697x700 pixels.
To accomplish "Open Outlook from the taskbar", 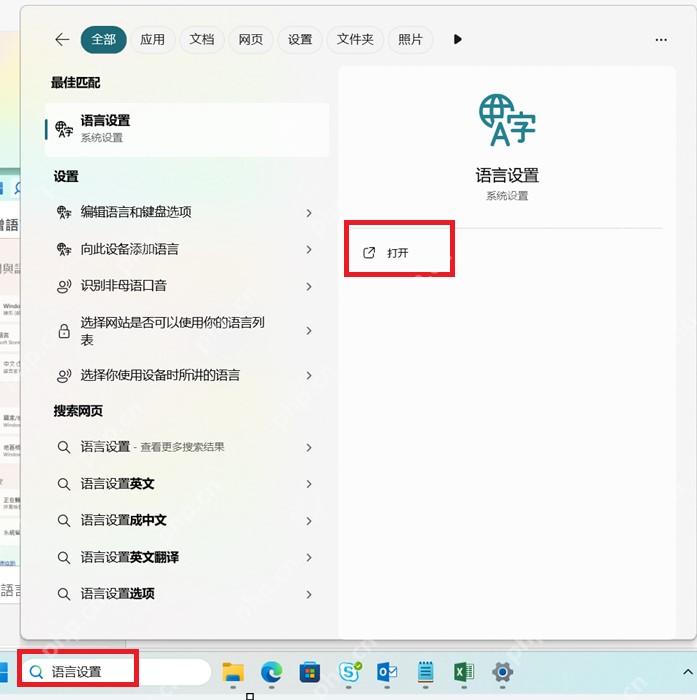I will pyautogui.click(x=387, y=672).
